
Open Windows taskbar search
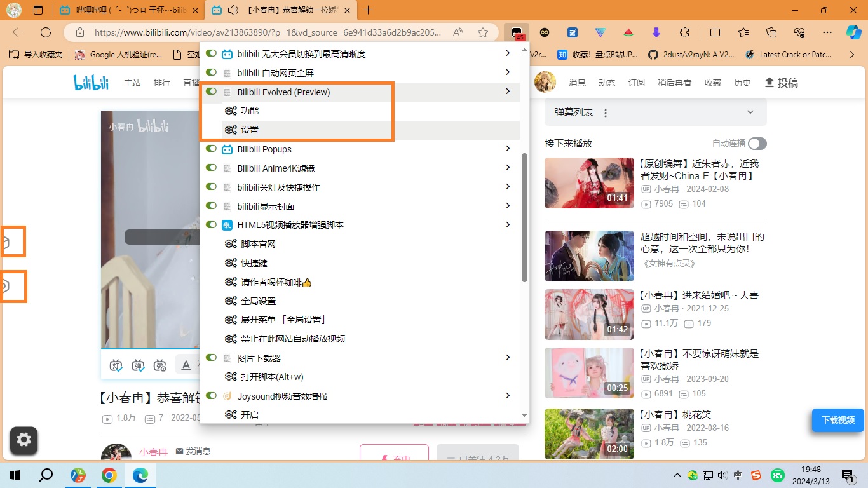(x=46, y=475)
